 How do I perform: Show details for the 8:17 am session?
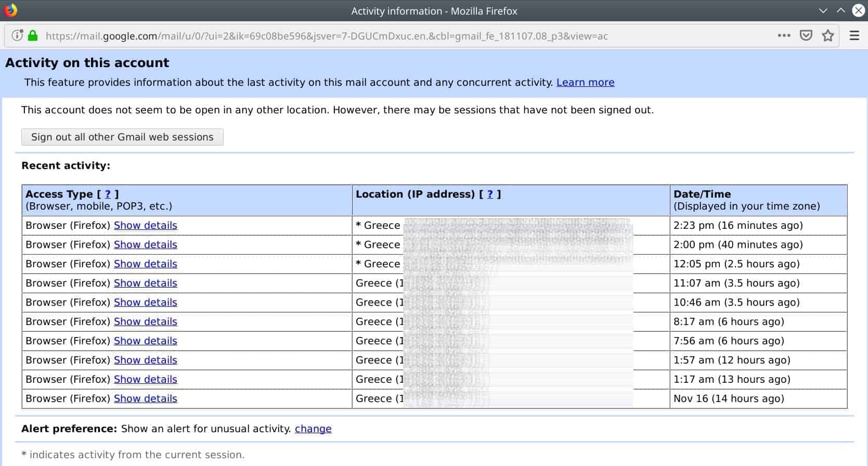(146, 321)
